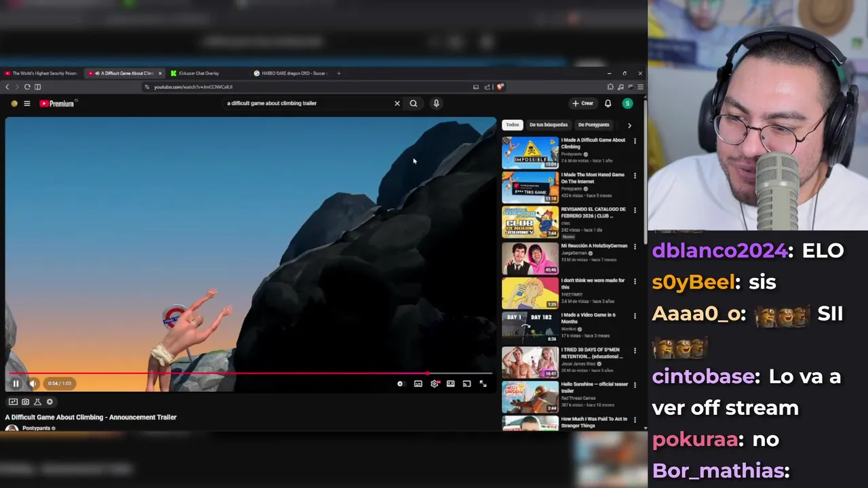Toggle the browser sidebar panel icon
The height and width of the screenshot is (488, 868).
pos(38,87)
